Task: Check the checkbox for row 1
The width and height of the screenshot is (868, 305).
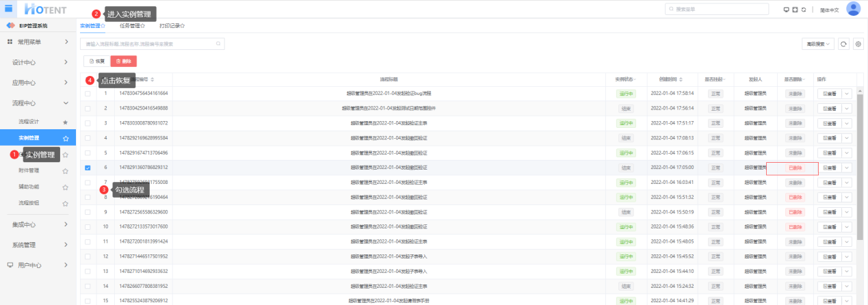Action: [x=88, y=93]
